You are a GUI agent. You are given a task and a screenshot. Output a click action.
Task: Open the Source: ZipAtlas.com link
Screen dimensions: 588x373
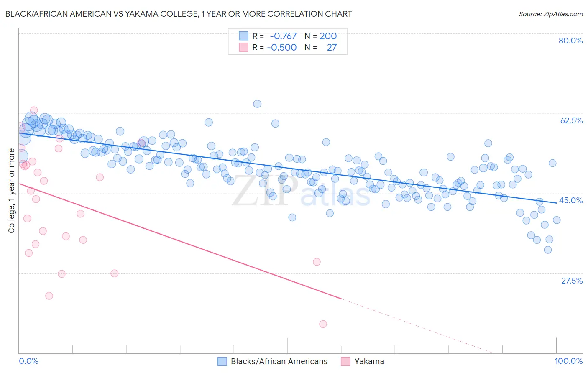(551, 14)
